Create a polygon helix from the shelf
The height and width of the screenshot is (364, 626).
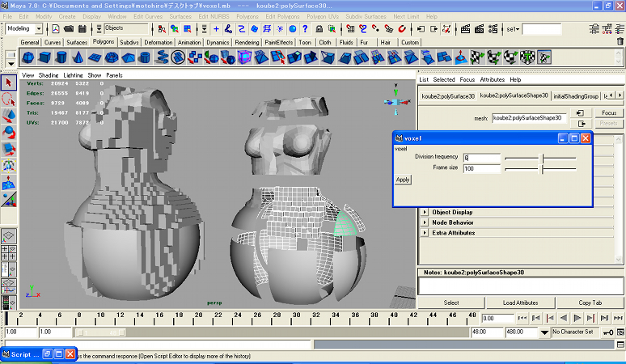[161, 57]
